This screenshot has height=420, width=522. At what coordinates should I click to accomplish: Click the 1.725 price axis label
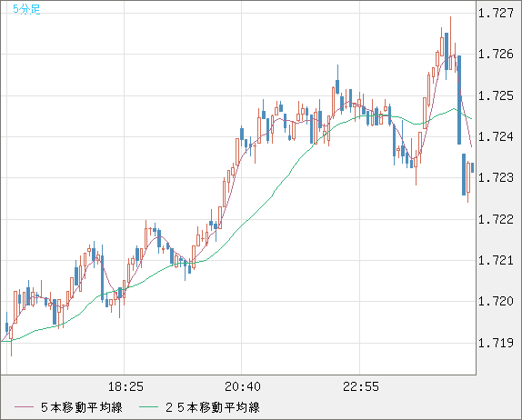496,95
